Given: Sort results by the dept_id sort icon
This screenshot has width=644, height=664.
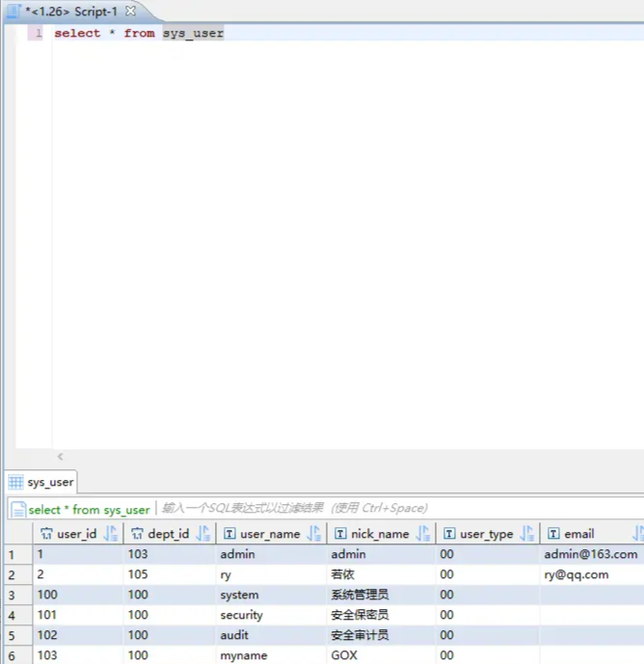Looking at the screenshot, I should pos(202,533).
